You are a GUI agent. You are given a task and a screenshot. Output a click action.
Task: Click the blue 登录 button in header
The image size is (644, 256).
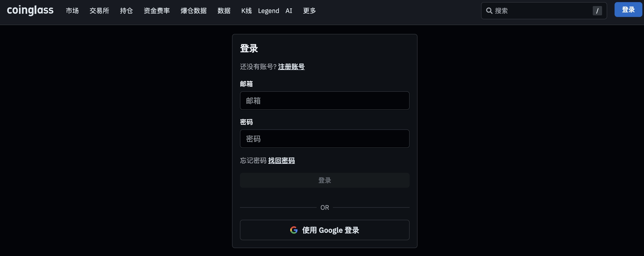point(628,10)
